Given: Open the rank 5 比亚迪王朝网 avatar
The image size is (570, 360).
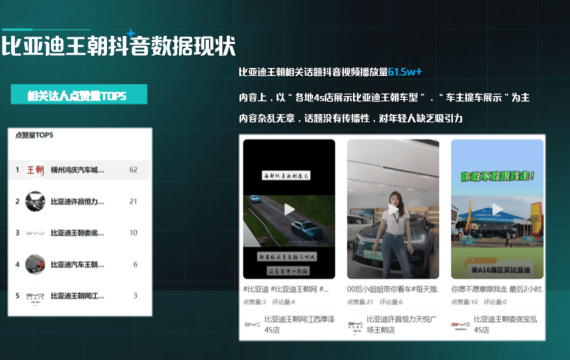Looking at the screenshot, I should coord(35,296).
